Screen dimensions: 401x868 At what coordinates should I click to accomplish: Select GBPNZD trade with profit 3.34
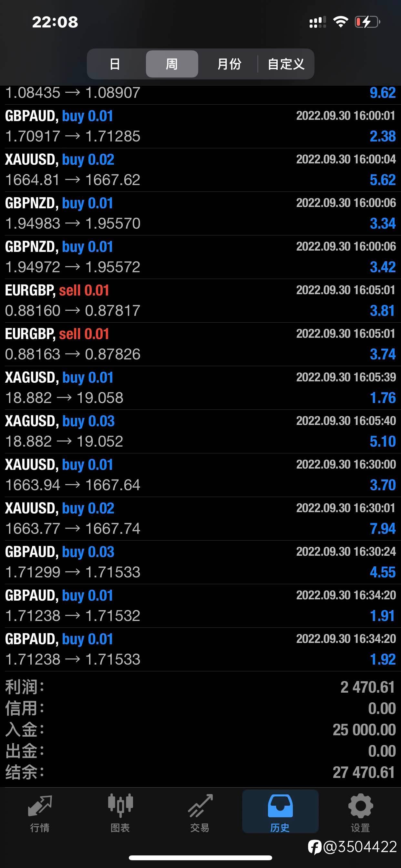click(x=200, y=213)
